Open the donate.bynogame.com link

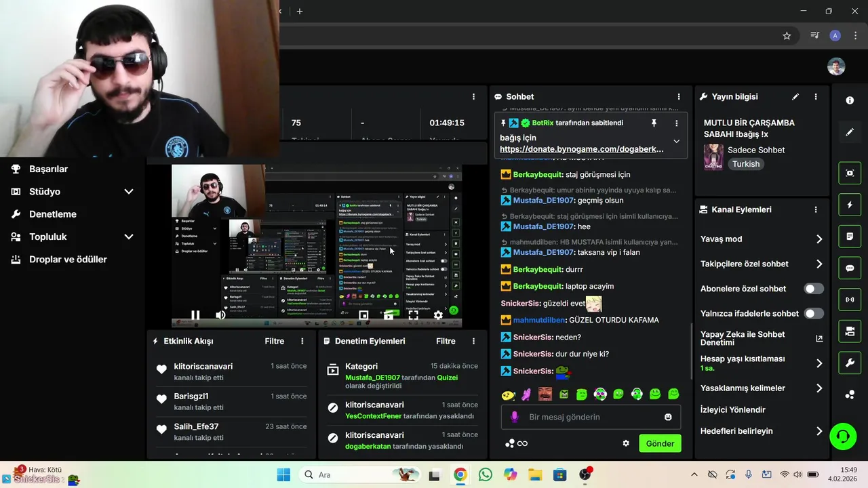click(x=581, y=149)
